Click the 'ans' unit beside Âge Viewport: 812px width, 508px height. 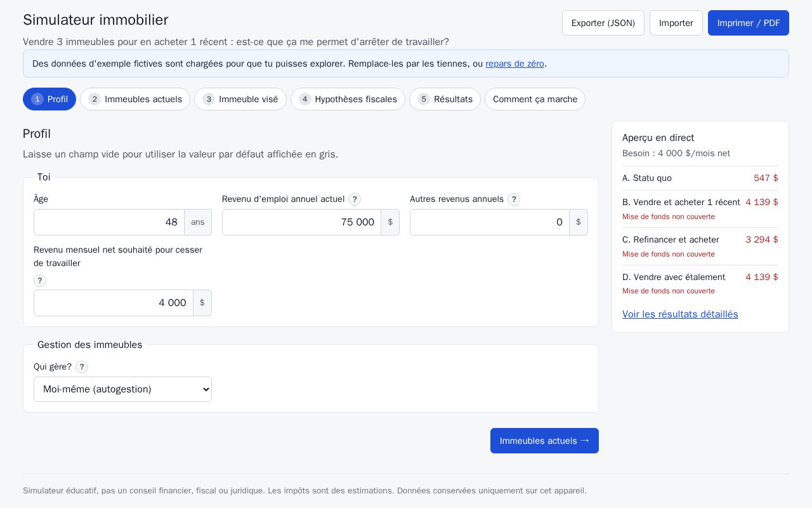[x=198, y=222]
